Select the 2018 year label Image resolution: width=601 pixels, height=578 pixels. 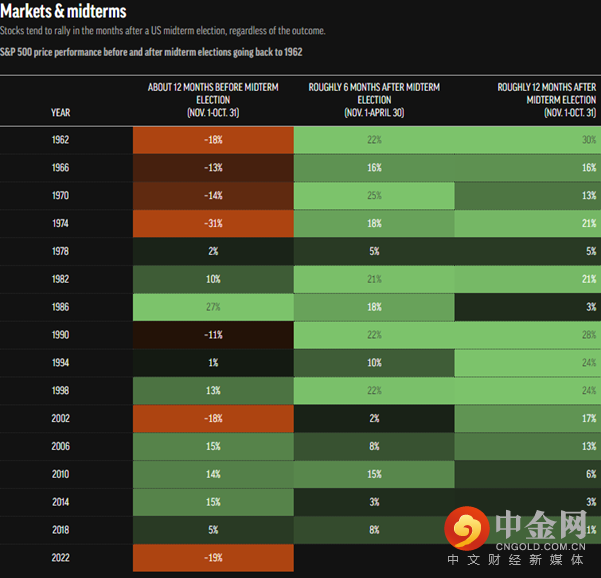pyautogui.click(x=61, y=530)
